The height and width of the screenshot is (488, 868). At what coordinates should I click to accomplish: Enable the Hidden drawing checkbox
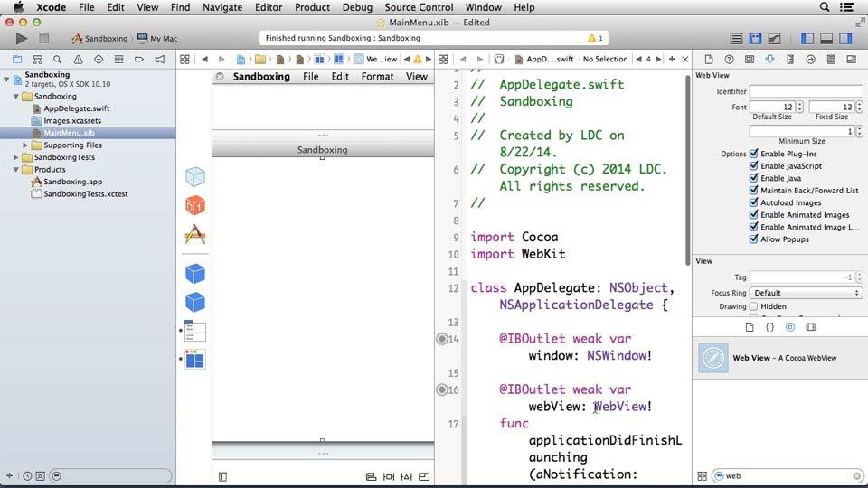[x=753, y=306]
